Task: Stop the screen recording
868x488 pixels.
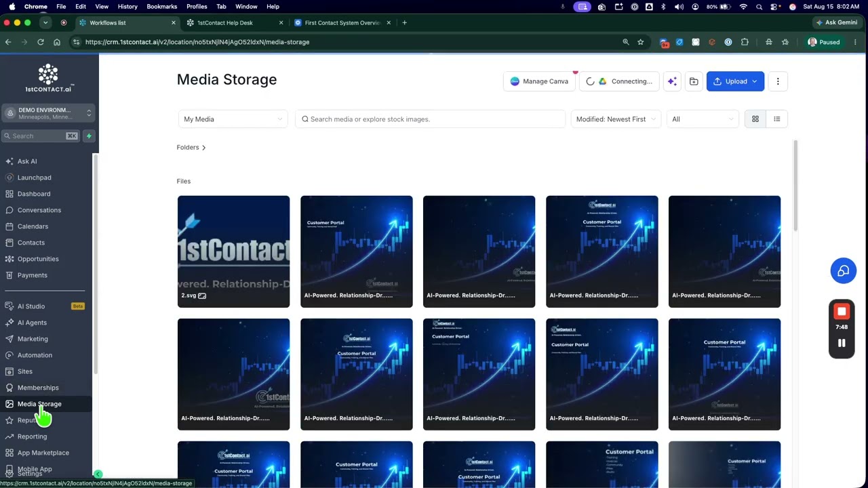Action: (842, 312)
